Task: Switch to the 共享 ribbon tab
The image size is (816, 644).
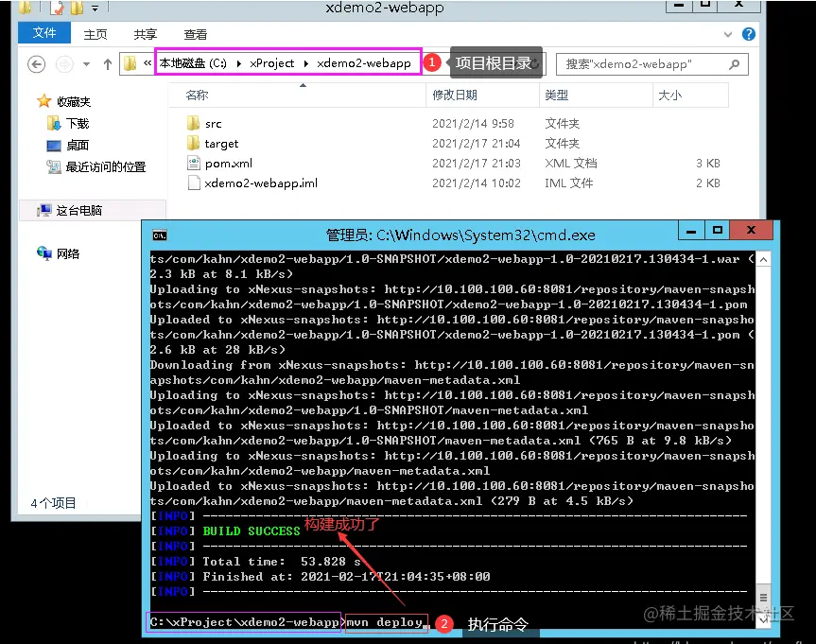Action: point(146,34)
